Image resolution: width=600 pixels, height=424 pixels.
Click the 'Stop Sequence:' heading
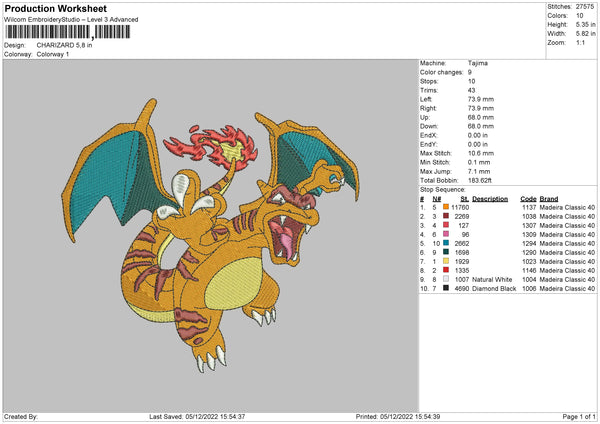tap(443, 189)
